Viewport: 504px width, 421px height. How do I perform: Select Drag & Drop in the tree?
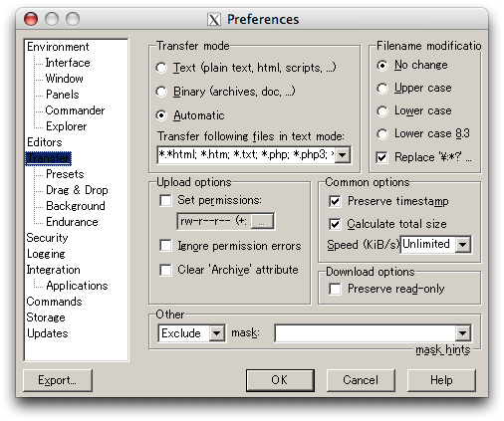(x=77, y=190)
